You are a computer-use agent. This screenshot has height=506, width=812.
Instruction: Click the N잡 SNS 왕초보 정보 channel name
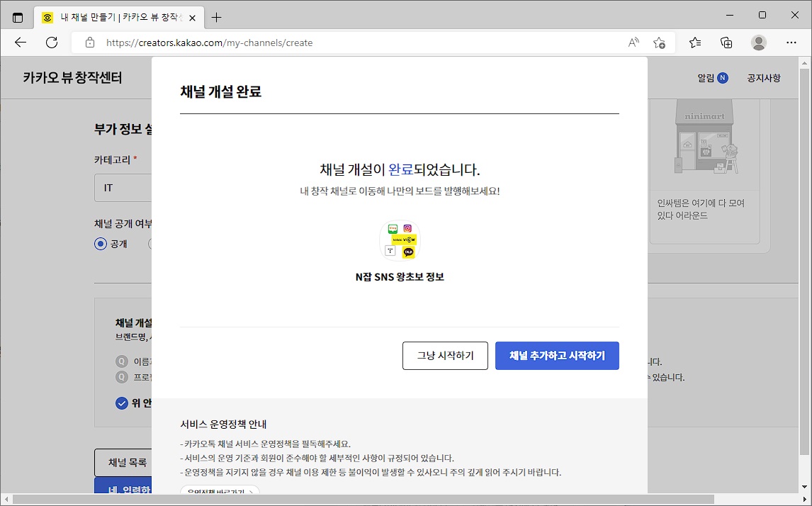[400, 277]
